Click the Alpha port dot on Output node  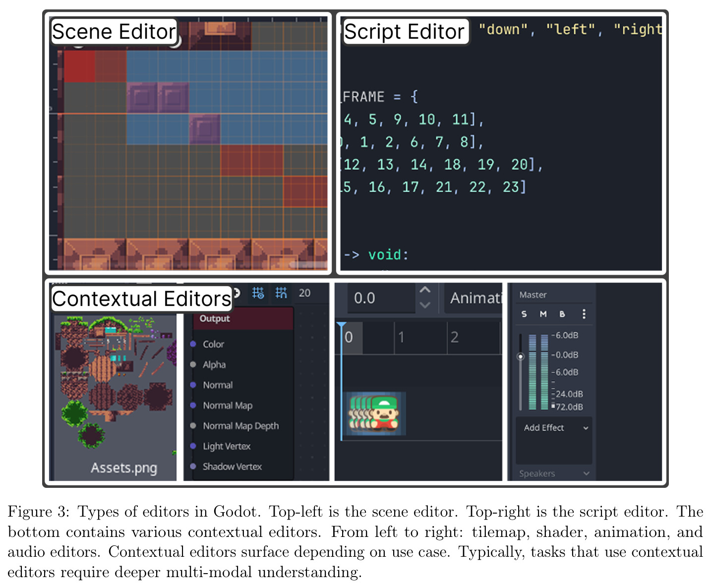193,364
